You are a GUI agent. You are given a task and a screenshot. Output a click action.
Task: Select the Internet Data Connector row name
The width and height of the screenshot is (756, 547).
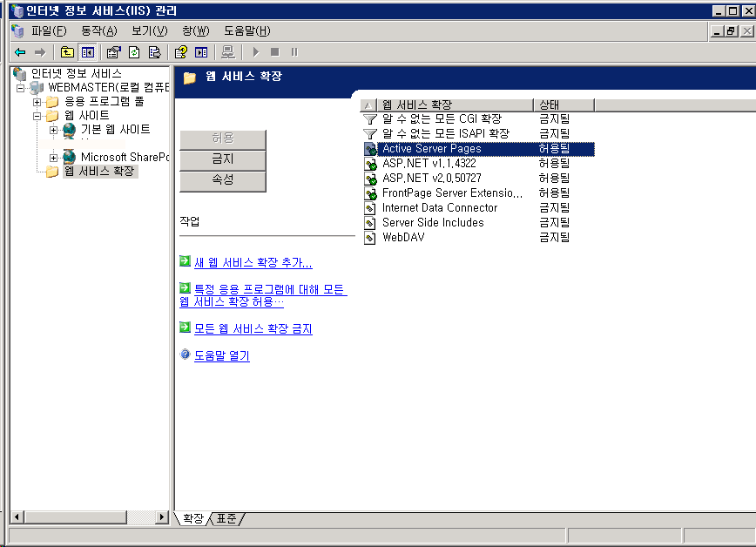(x=440, y=208)
